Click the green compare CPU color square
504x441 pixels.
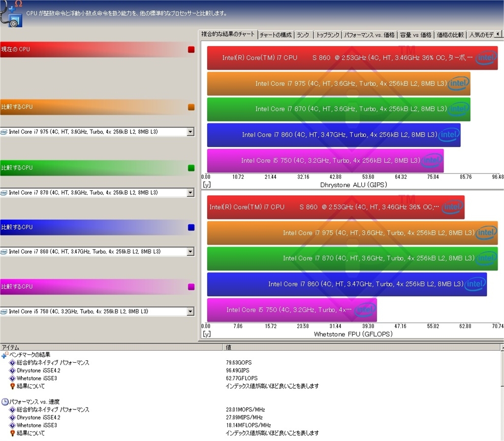coord(191,168)
